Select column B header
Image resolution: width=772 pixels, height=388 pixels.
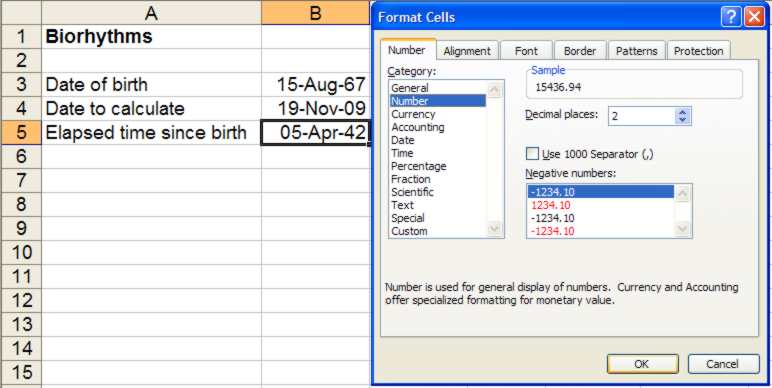(x=315, y=13)
